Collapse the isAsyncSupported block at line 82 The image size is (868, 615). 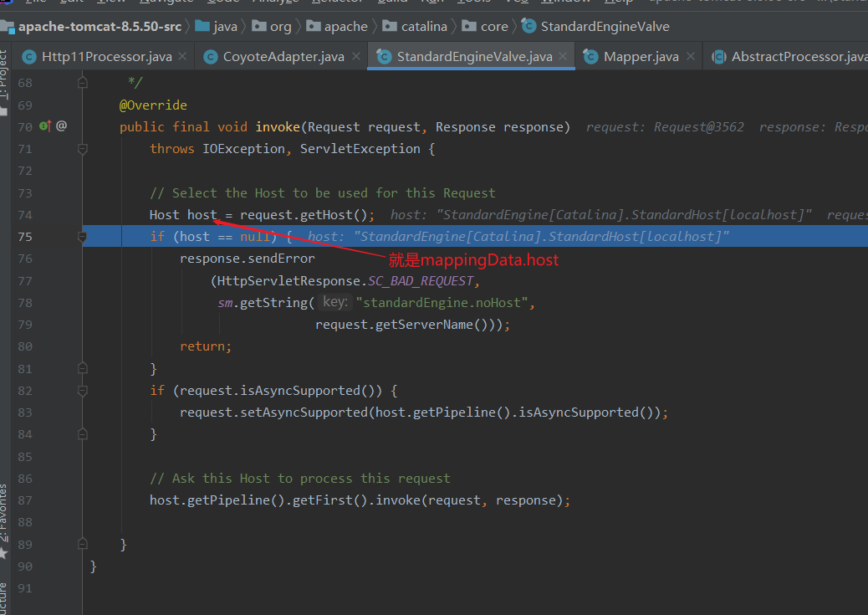pyautogui.click(x=83, y=391)
